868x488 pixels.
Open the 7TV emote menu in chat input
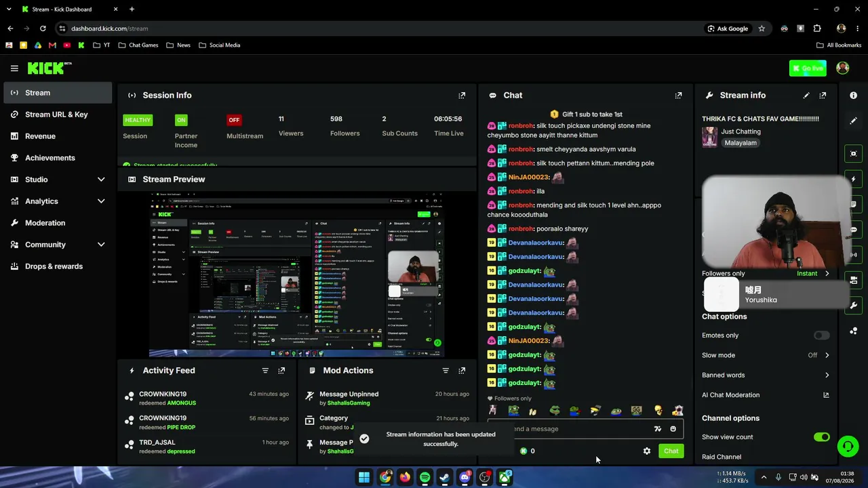click(657, 429)
